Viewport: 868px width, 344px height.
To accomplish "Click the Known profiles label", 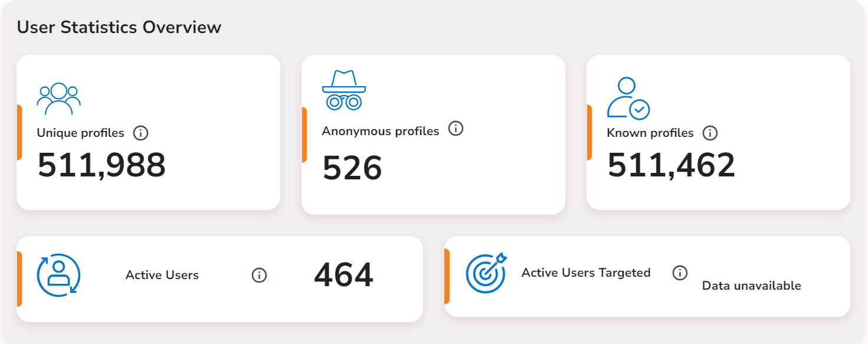I will click(x=650, y=133).
